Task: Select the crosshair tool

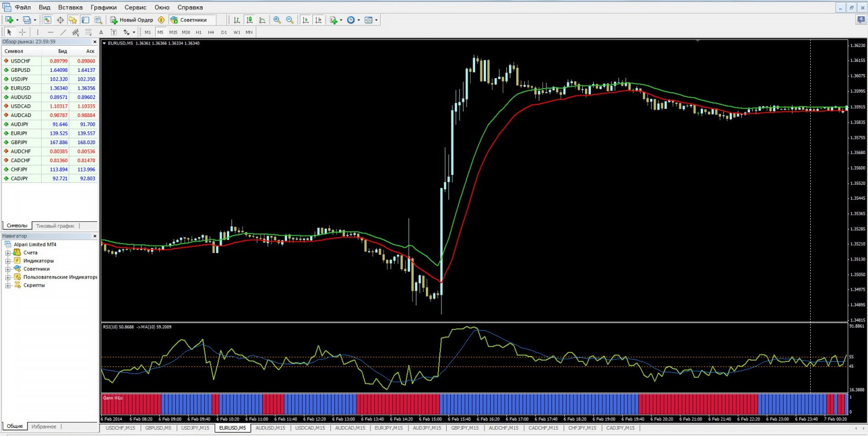Action: pyautogui.click(x=22, y=32)
